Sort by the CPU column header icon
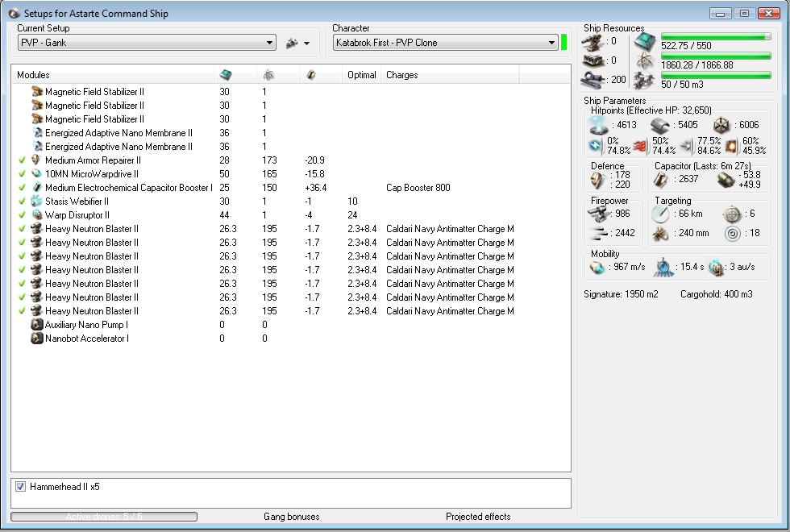Viewport: 790px width, 532px height. (226, 74)
